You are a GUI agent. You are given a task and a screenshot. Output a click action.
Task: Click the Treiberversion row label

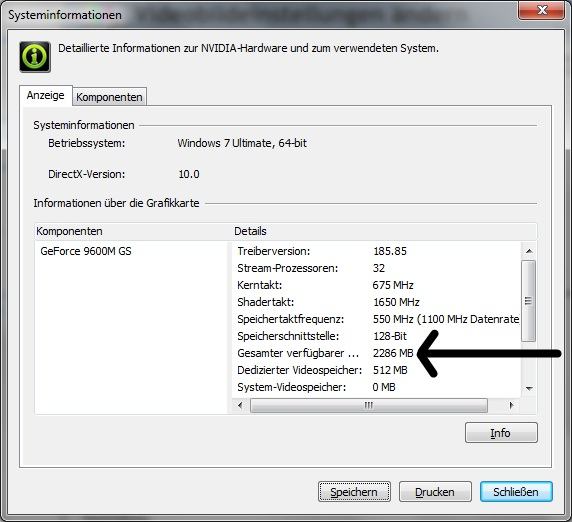pyautogui.click(x=274, y=251)
